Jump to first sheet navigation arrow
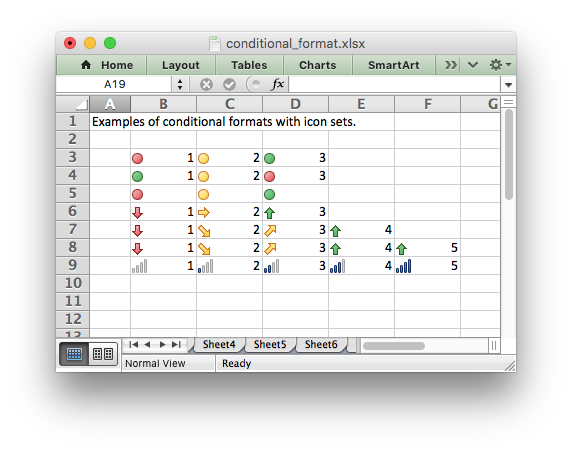The image size is (572, 452). point(134,344)
